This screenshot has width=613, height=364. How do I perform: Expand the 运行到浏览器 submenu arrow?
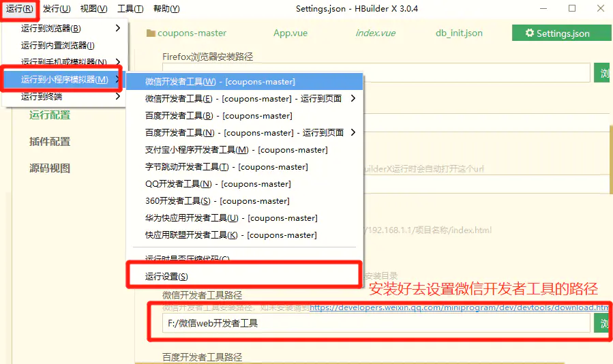(118, 28)
